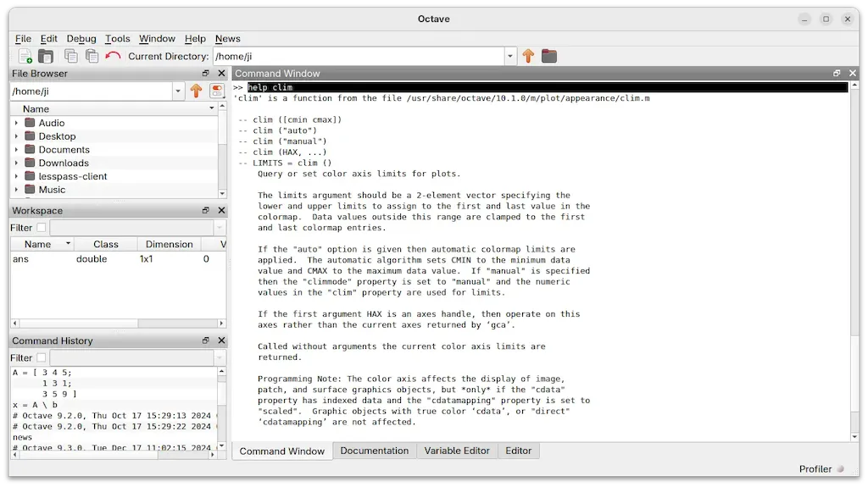Screen dimensions: 868x487
Task: Click the Workspace filter text field
Action: point(131,228)
